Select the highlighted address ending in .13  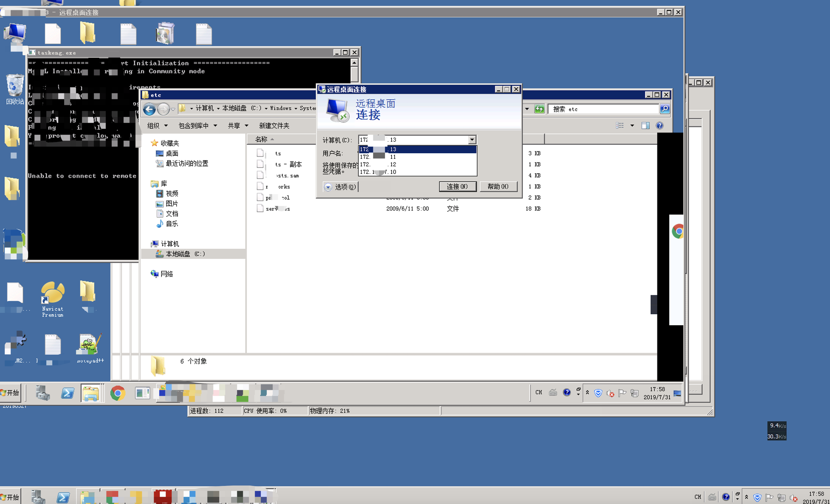click(418, 149)
